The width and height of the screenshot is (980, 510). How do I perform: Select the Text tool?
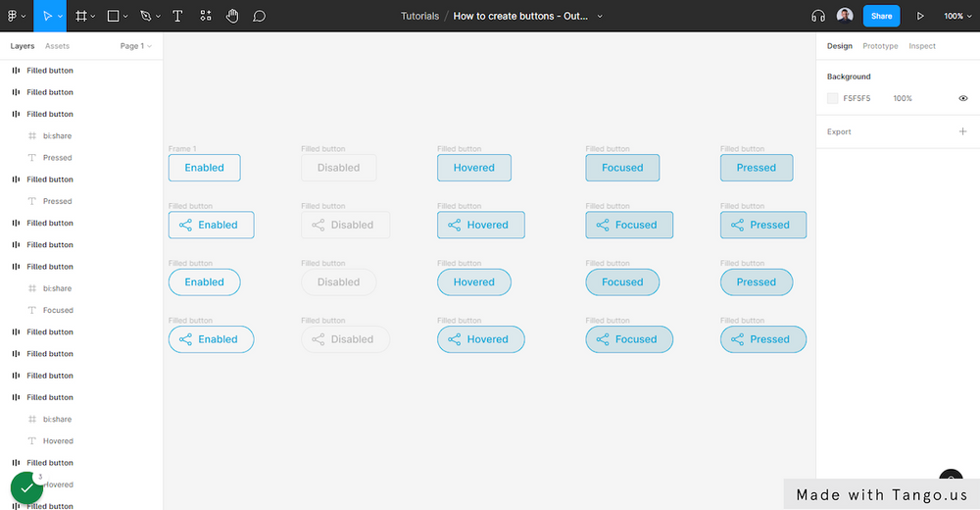[177, 16]
